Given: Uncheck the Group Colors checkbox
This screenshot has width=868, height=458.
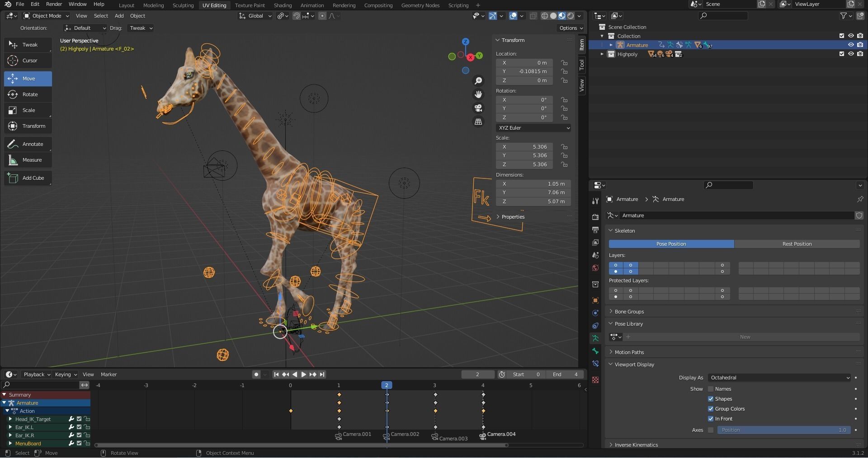Looking at the screenshot, I should point(711,409).
